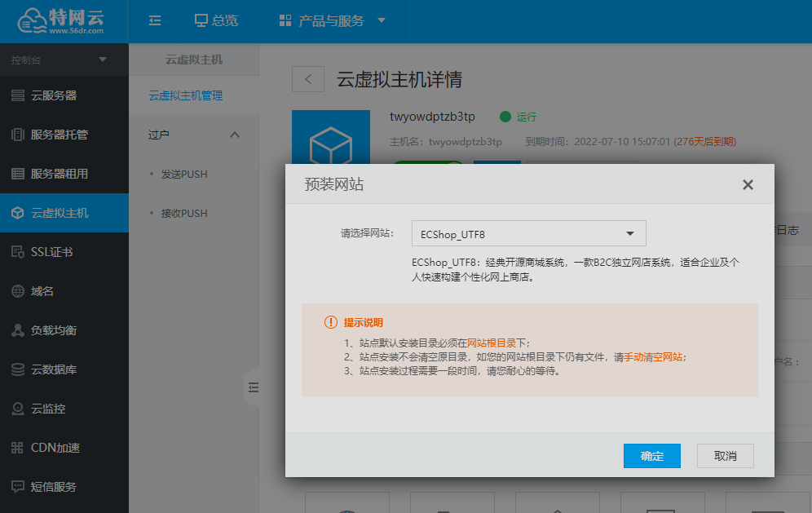Click the 域名 globe icon
The width and height of the screenshot is (812, 513).
pyautogui.click(x=18, y=291)
